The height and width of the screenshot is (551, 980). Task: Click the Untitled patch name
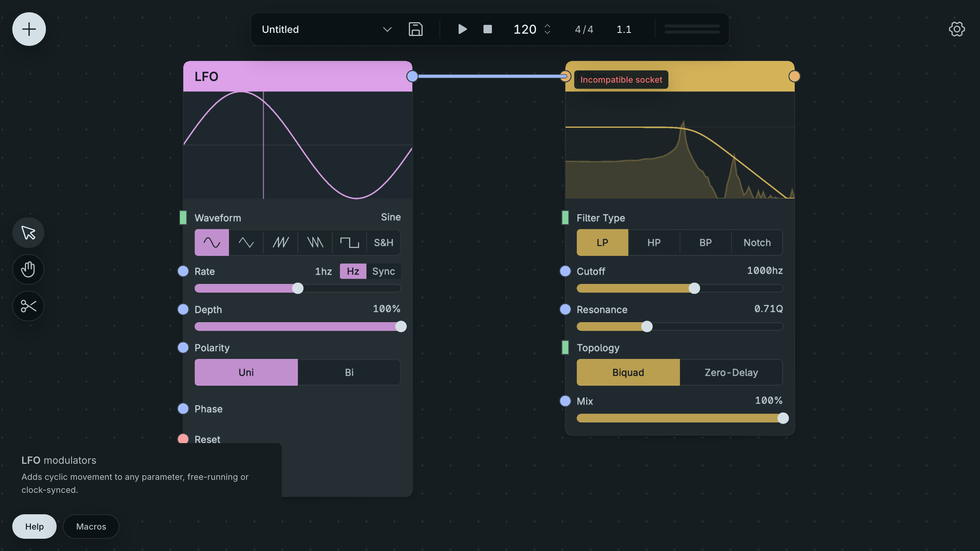click(280, 29)
